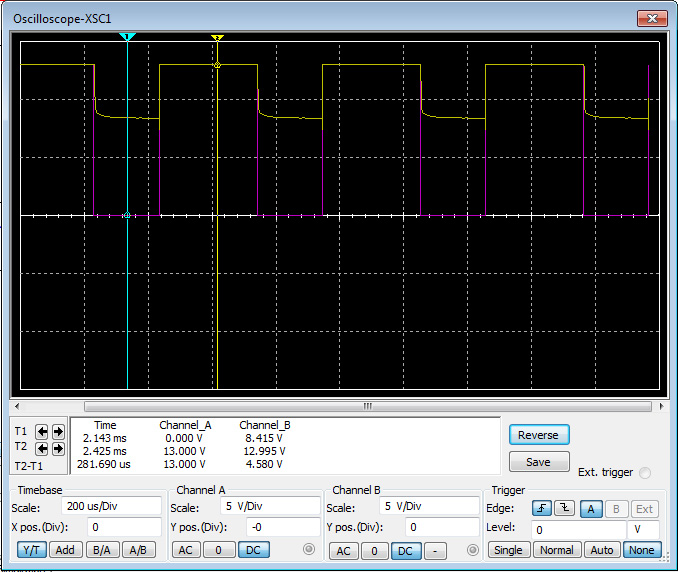Choose Ext trigger source button
The width and height of the screenshot is (678, 572).
pos(644,508)
